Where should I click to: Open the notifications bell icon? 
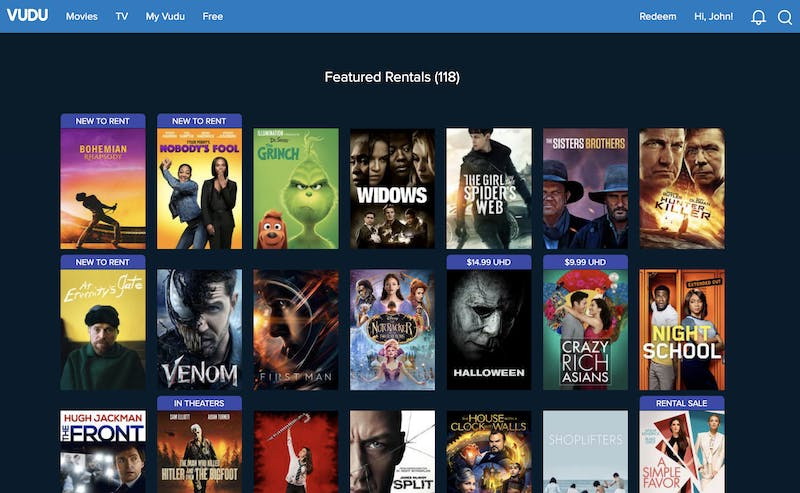(x=758, y=17)
